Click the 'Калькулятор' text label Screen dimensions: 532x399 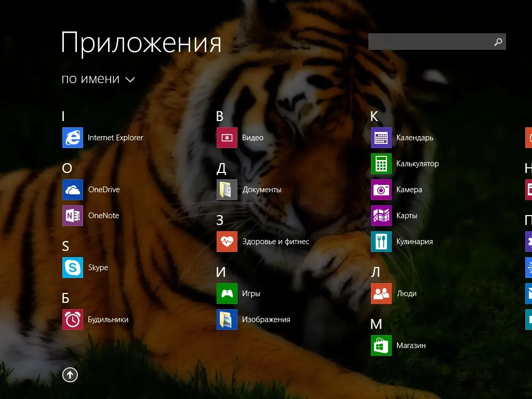[418, 164]
